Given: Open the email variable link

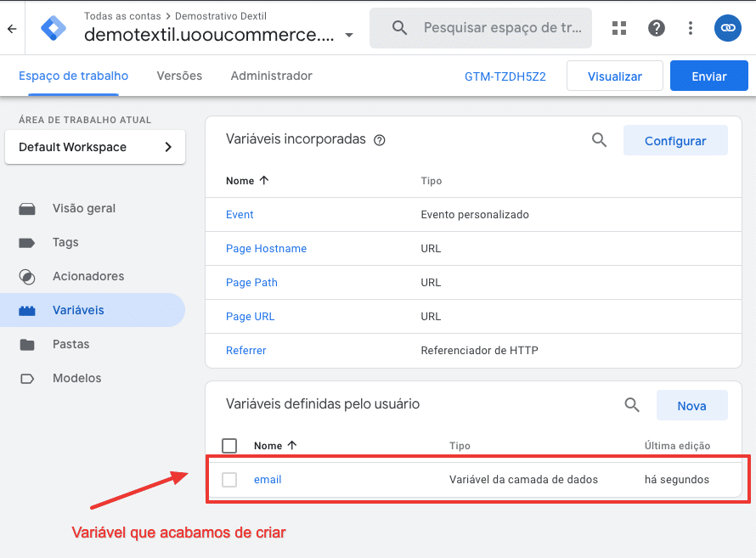Looking at the screenshot, I should click(268, 480).
